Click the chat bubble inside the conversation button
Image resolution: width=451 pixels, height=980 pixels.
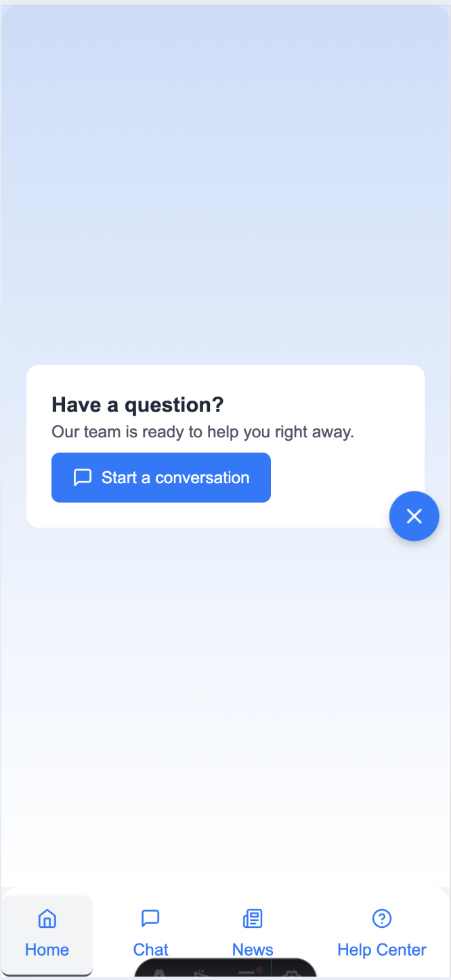[82, 477]
